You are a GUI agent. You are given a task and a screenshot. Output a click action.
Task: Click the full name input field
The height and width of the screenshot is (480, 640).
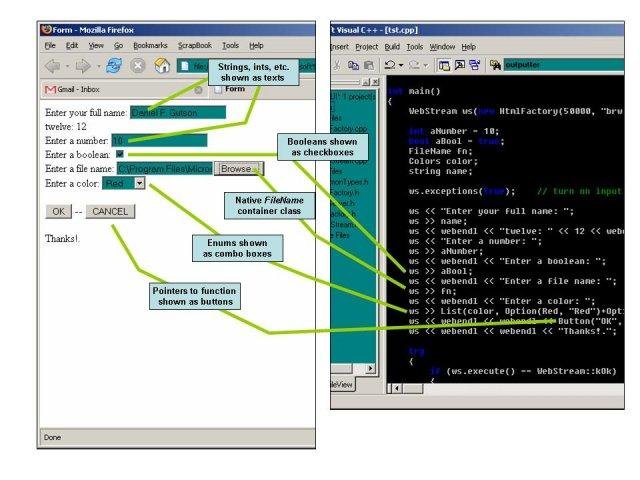click(x=178, y=113)
